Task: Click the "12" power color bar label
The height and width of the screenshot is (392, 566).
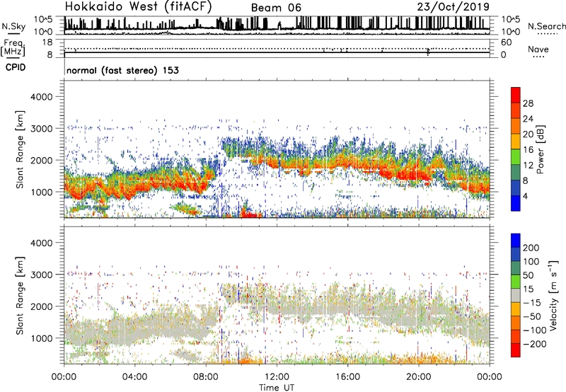Action: coord(528,166)
